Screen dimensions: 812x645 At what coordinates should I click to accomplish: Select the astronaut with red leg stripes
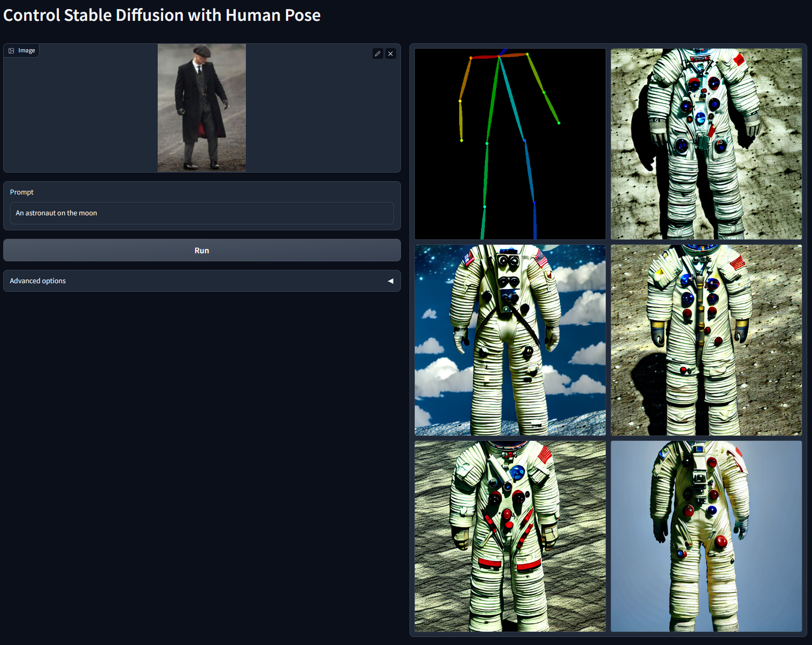[x=510, y=536]
